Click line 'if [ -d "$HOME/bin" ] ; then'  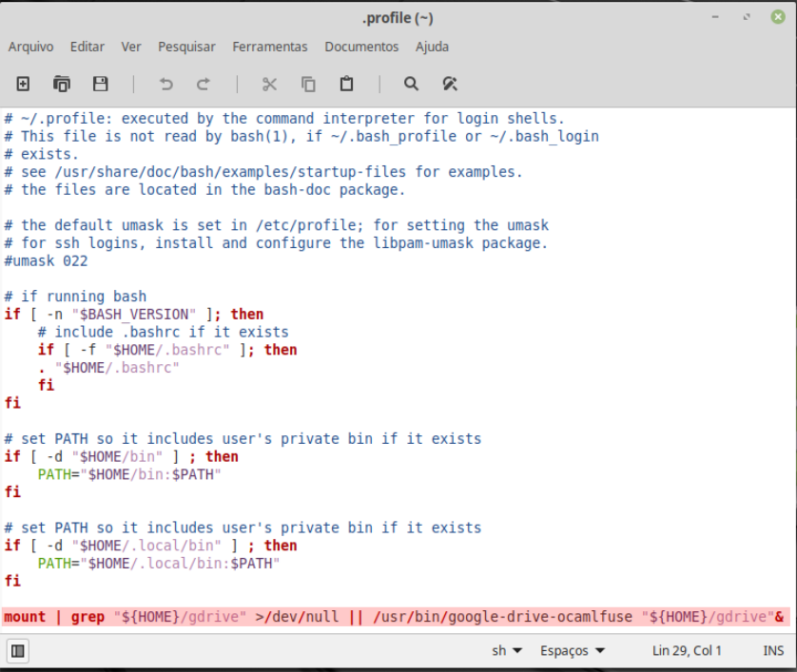(121, 456)
